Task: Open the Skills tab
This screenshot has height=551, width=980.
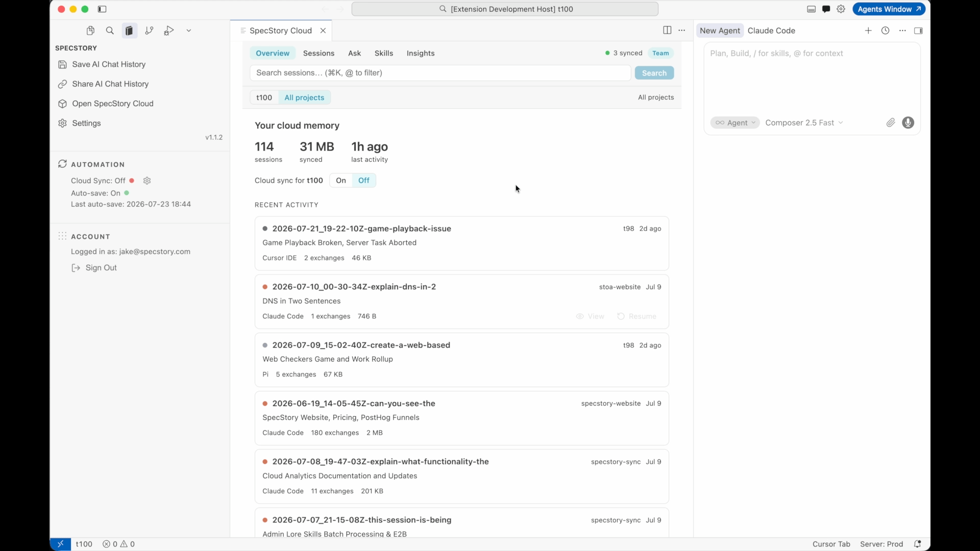Action: click(384, 53)
